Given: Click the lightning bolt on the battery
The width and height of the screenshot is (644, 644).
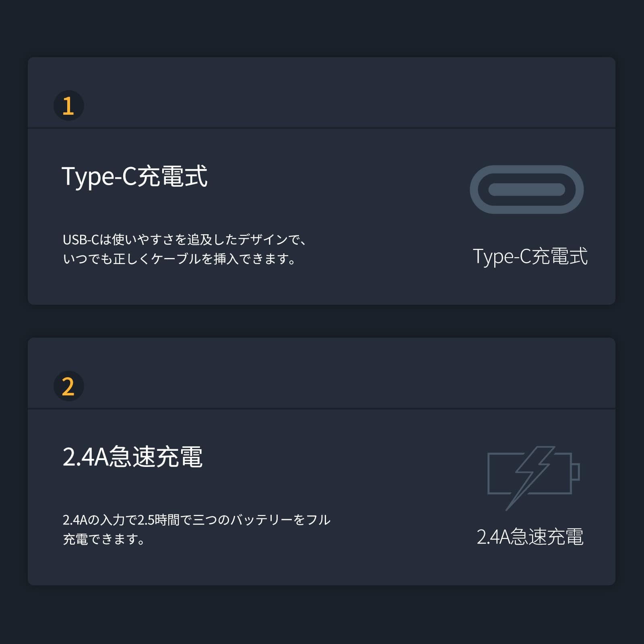Looking at the screenshot, I should [x=530, y=475].
